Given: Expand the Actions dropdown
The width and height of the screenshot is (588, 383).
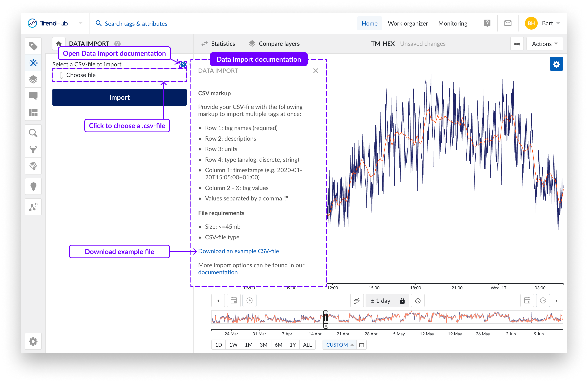Looking at the screenshot, I should coord(545,44).
